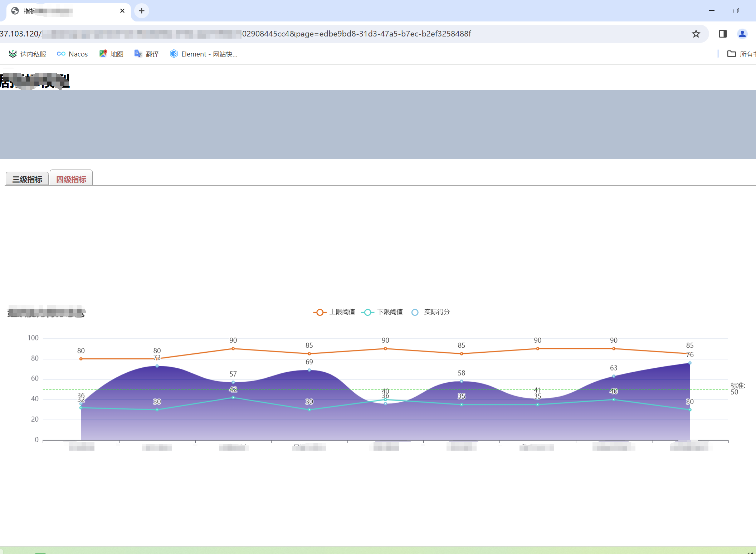Screen dimensions: 756x554
Task: Open the user profile avatar icon
Action: 742,34
